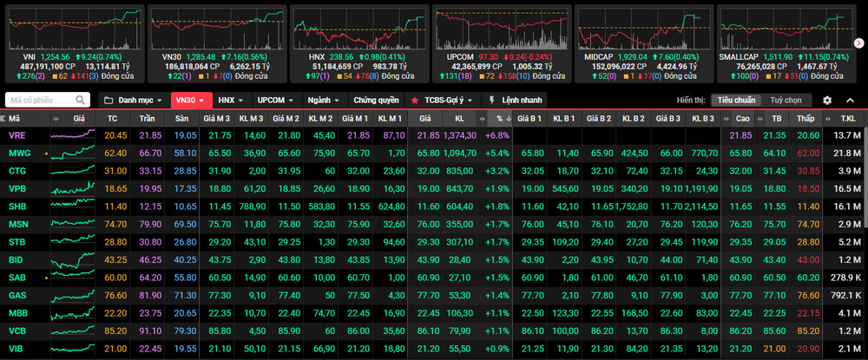Open the settings gear icon
868x360 pixels.
pos(827,100)
